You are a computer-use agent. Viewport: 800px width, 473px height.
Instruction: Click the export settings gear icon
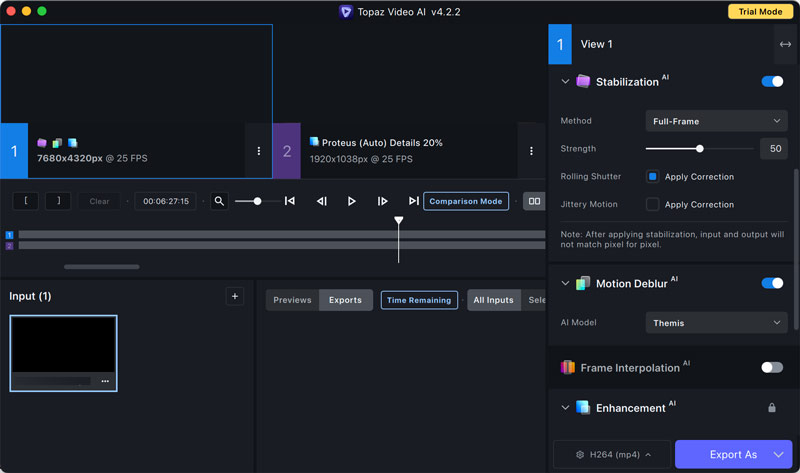pyautogui.click(x=580, y=454)
